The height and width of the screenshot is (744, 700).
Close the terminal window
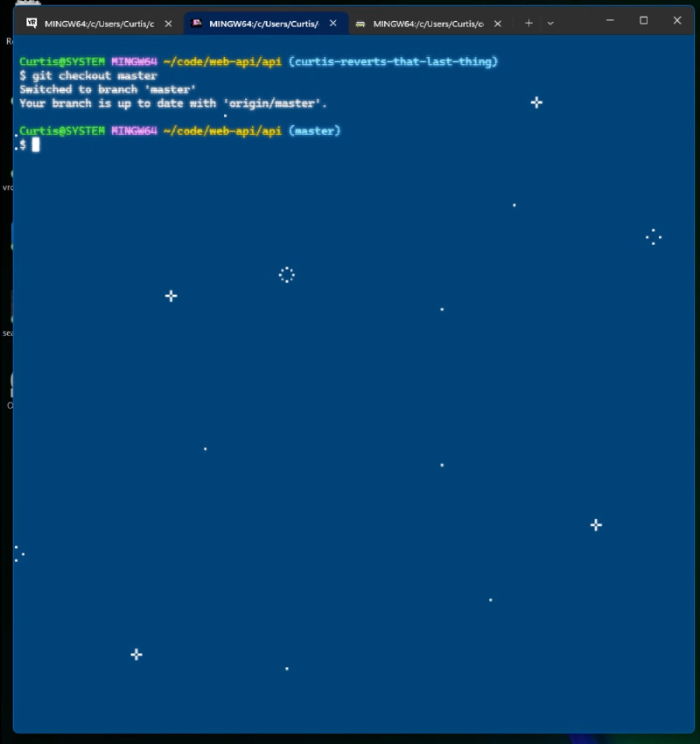[677, 20]
